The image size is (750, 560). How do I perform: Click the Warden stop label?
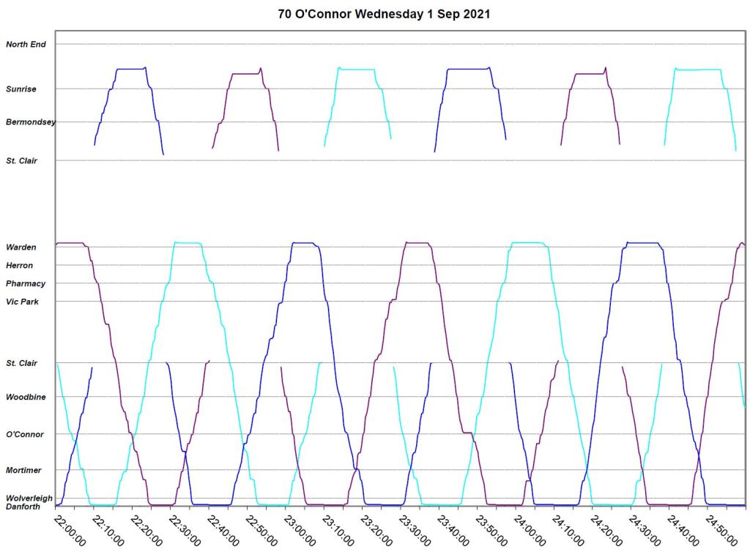click(21, 247)
